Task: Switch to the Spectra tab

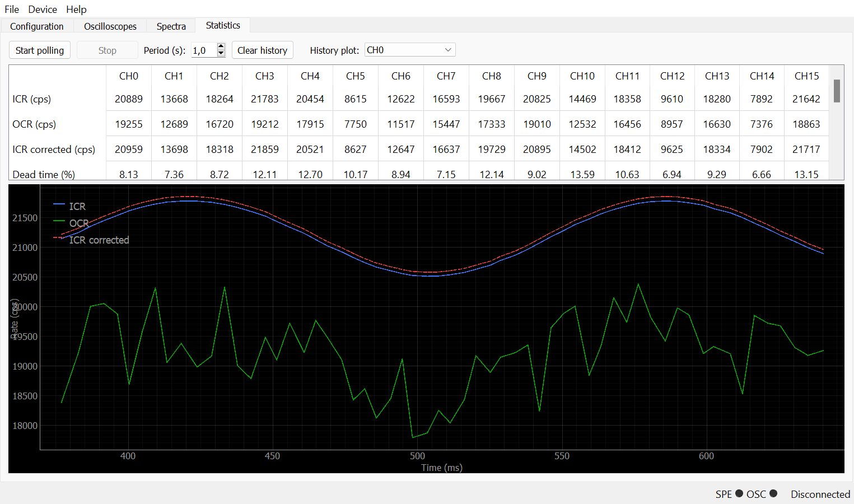Action: [171, 26]
